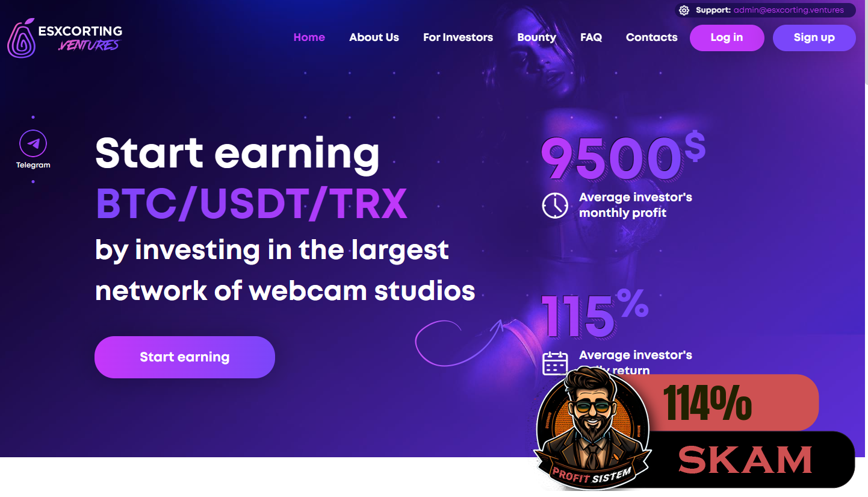
Task: Click the Telegram paper-plane icon
Action: (33, 143)
